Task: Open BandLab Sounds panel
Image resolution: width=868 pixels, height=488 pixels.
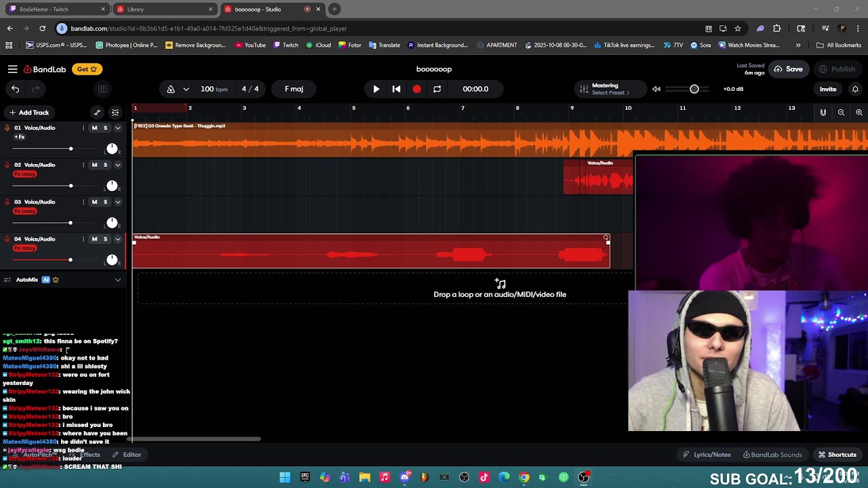Action: pos(772,455)
